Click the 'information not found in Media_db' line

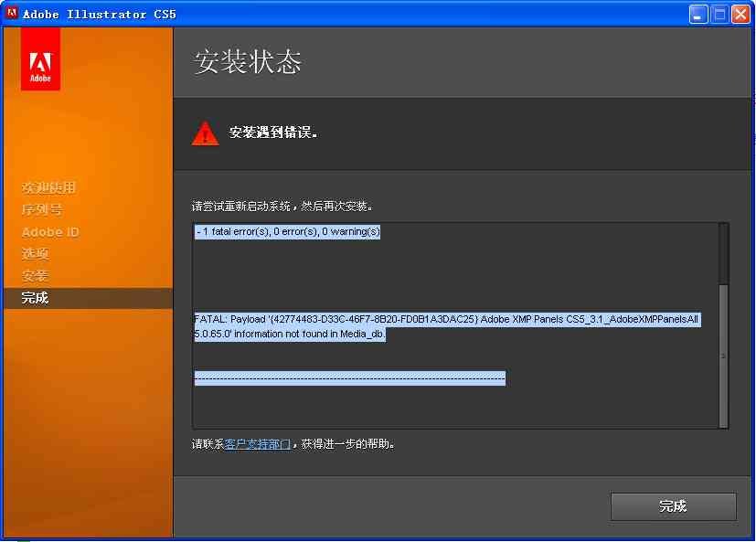290,334
